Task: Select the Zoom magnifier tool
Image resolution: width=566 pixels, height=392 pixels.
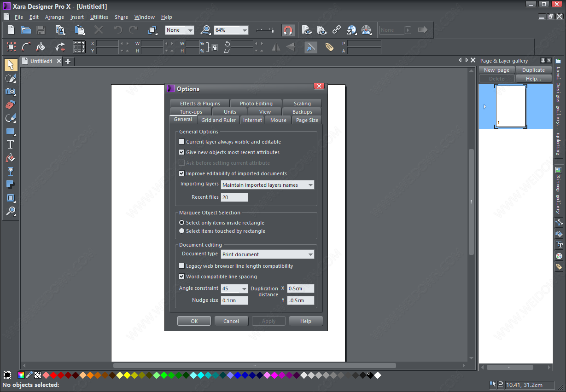Action: point(11,211)
